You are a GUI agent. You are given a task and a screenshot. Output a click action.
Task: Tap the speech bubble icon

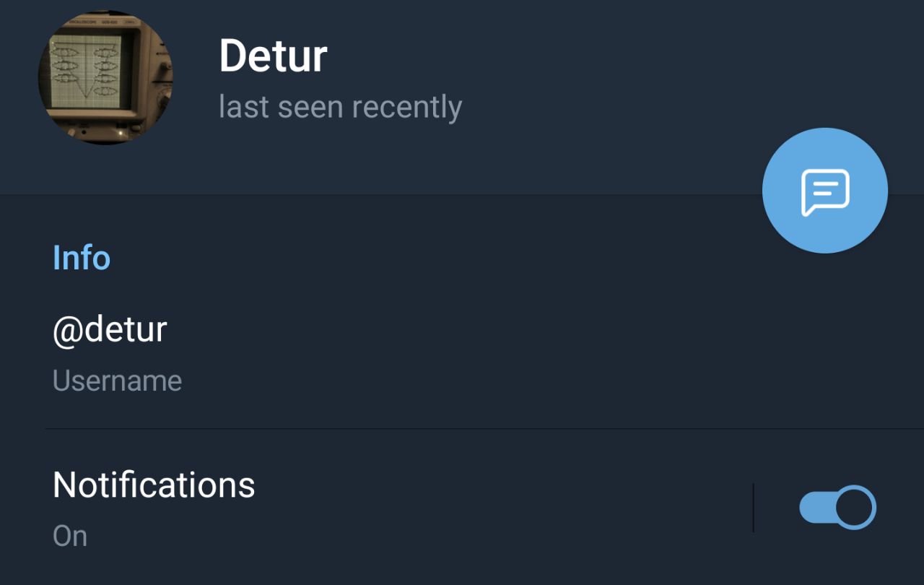point(825,192)
